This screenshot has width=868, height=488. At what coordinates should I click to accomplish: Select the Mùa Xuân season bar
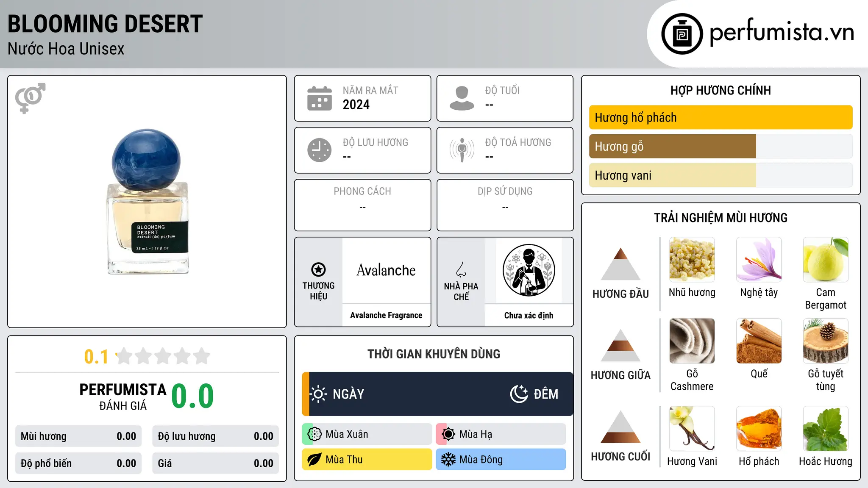pos(367,434)
